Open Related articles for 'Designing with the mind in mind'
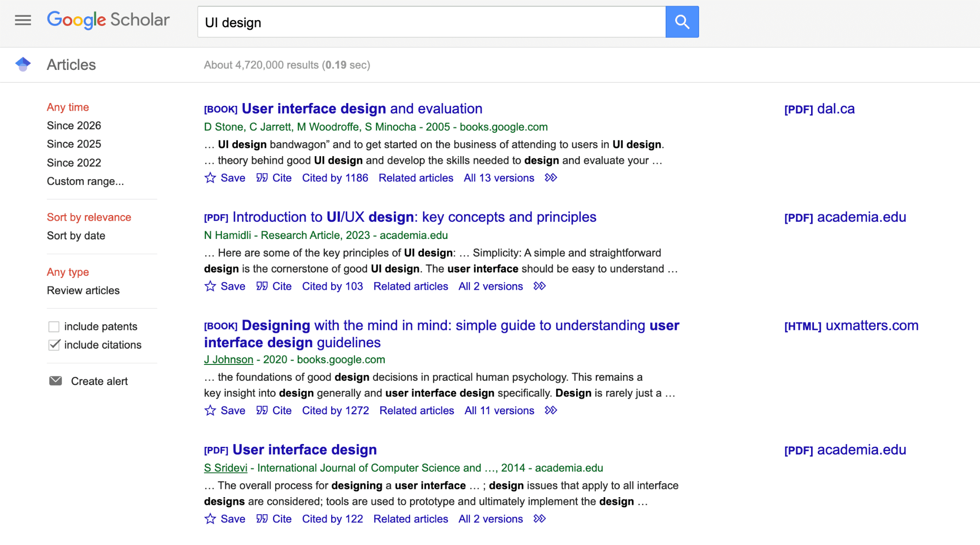The height and width of the screenshot is (545, 980). tap(417, 411)
